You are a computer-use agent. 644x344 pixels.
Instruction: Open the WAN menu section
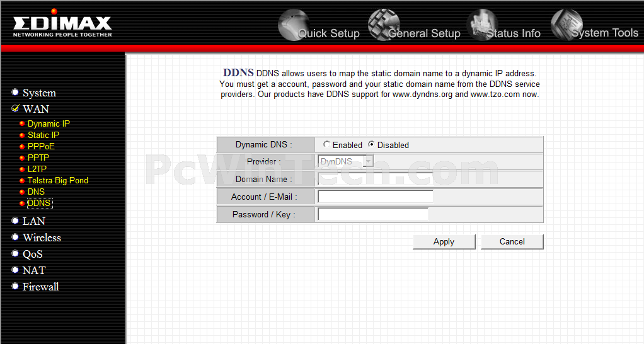[x=36, y=109]
